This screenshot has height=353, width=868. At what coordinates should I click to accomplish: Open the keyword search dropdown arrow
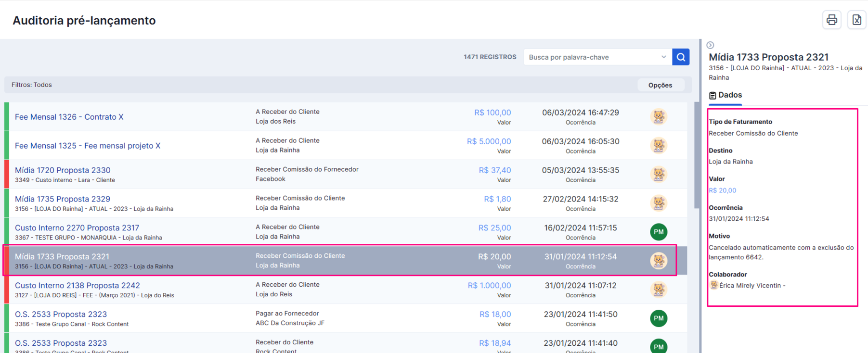point(663,57)
